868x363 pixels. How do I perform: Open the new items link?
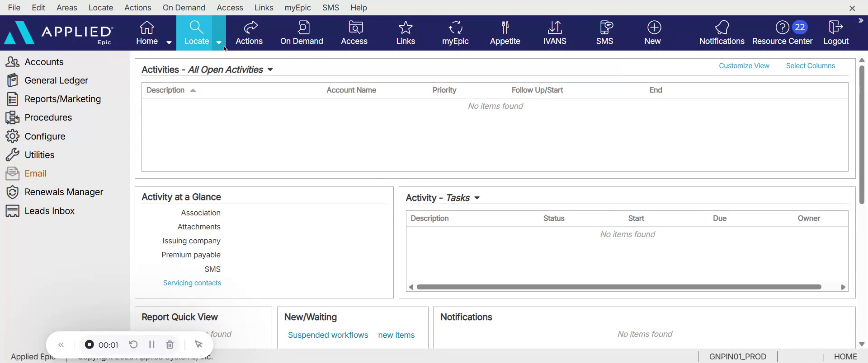coord(396,335)
